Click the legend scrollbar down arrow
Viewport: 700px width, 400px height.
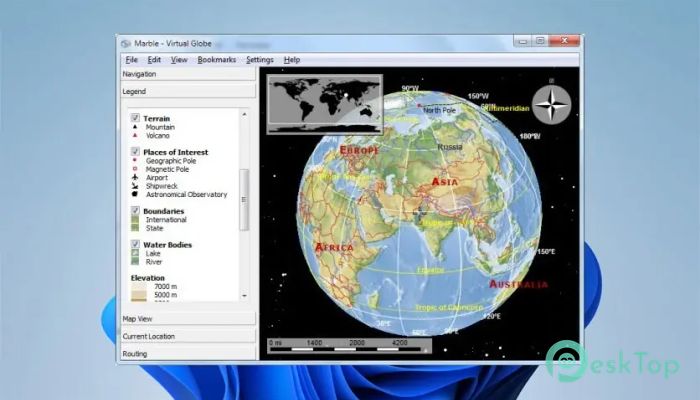click(x=244, y=296)
